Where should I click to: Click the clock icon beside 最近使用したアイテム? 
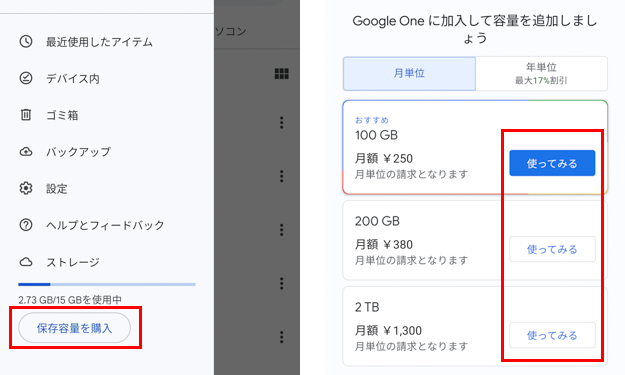tap(26, 41)
